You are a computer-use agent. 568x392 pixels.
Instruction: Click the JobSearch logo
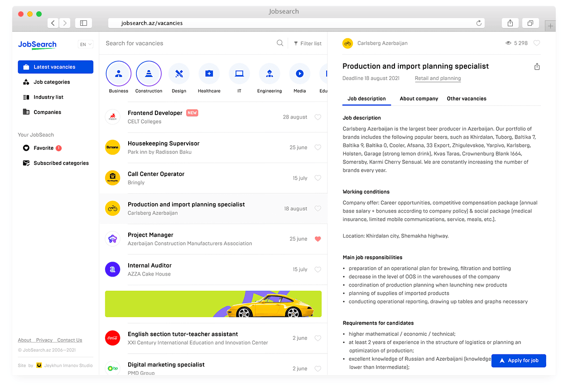pyautogui.click(x=37, y=44)
